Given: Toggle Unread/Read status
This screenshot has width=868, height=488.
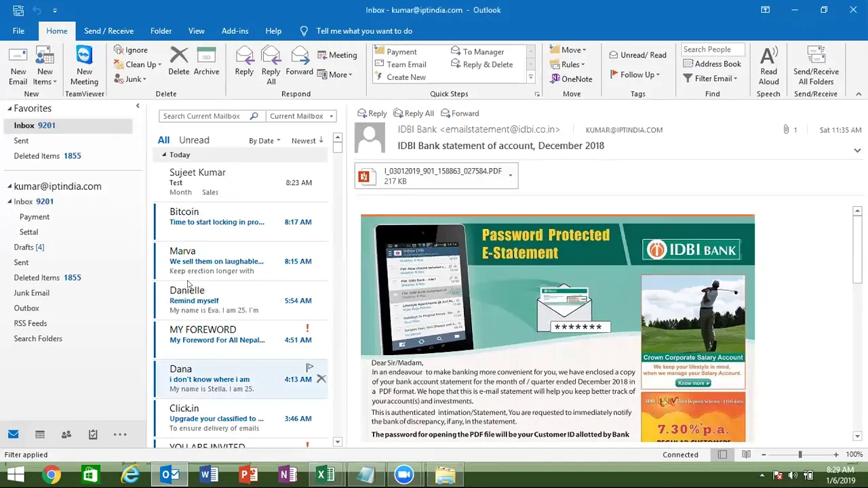Looking at the screenshot, I should (x=637, y=55).
